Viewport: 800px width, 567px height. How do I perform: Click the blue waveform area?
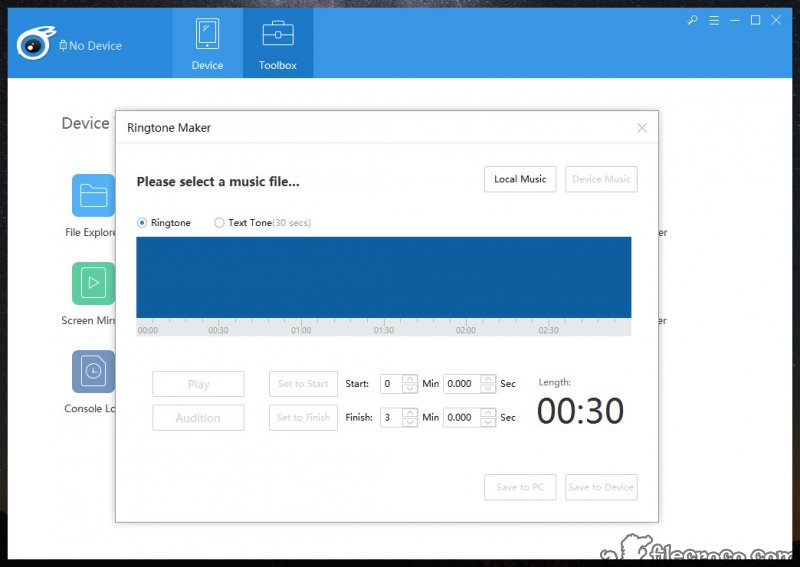point(384,277)
